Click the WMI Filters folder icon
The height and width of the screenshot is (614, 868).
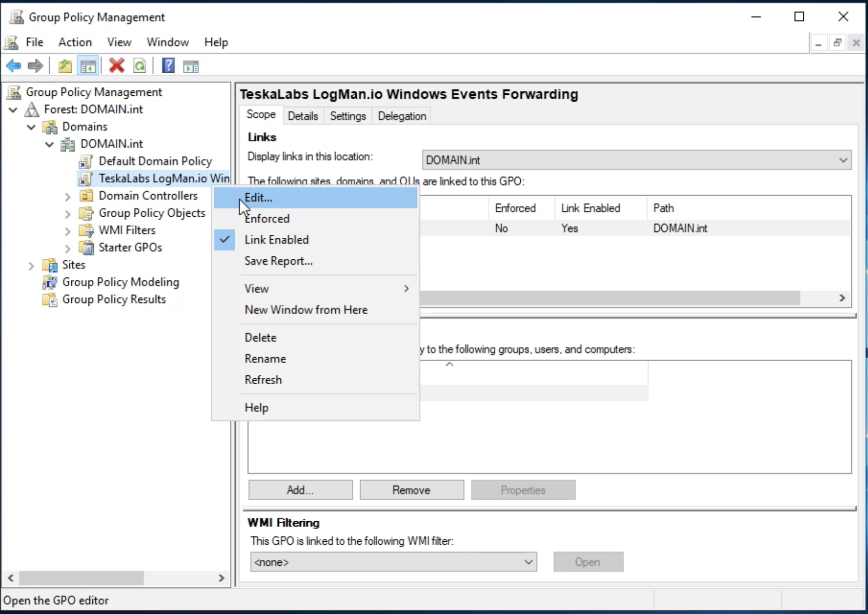pyautogui.click(x=86, y=230)
